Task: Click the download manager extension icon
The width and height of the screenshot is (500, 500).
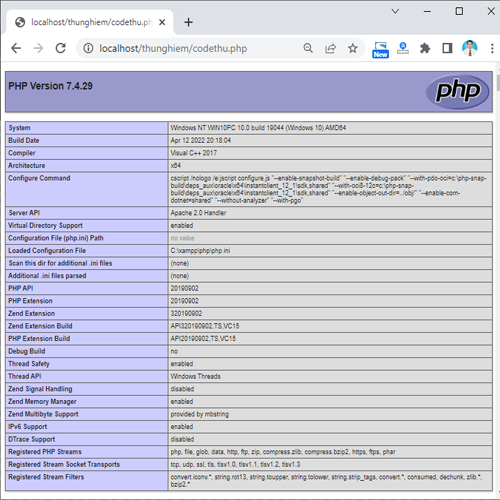Action: point(403,48)
